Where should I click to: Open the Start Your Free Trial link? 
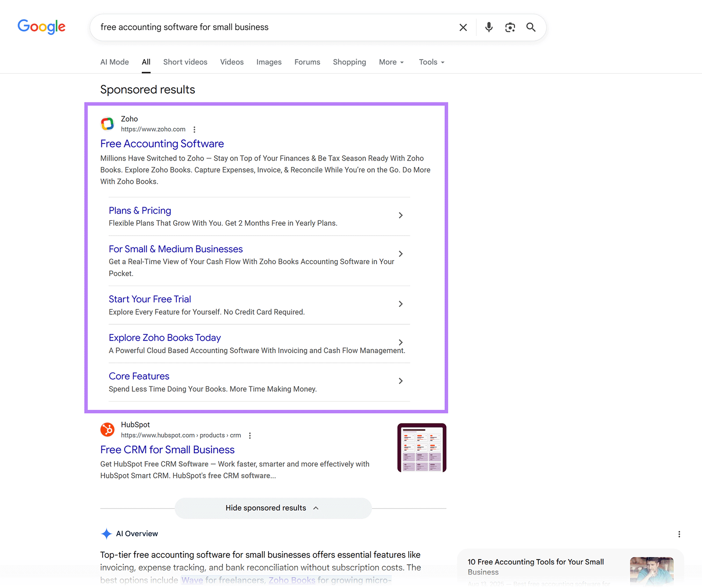tap(150, 299)
